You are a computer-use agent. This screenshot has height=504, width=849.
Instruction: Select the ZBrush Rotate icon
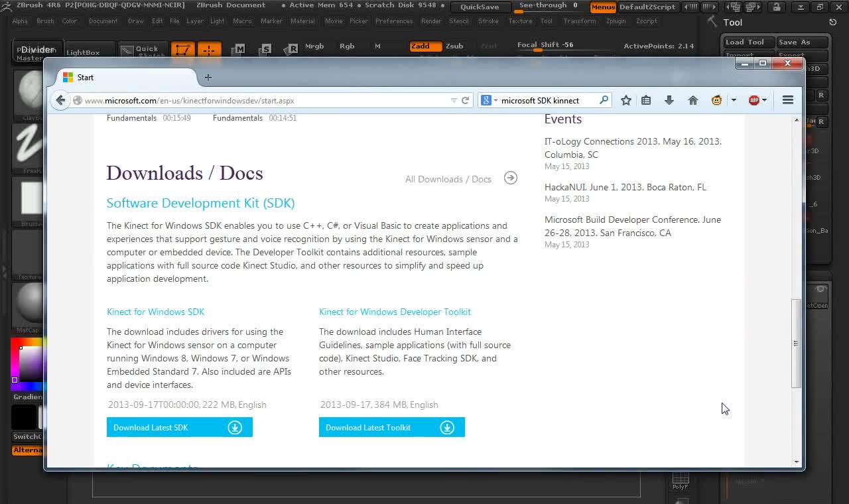pos(293,50)
